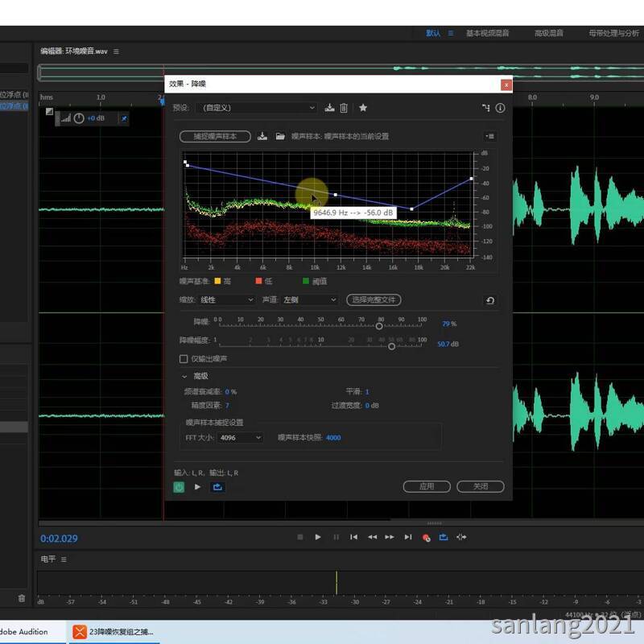Click the 0:02.029 timecode display
Viewport: 644px width, 644px height.
pos(59,539)
